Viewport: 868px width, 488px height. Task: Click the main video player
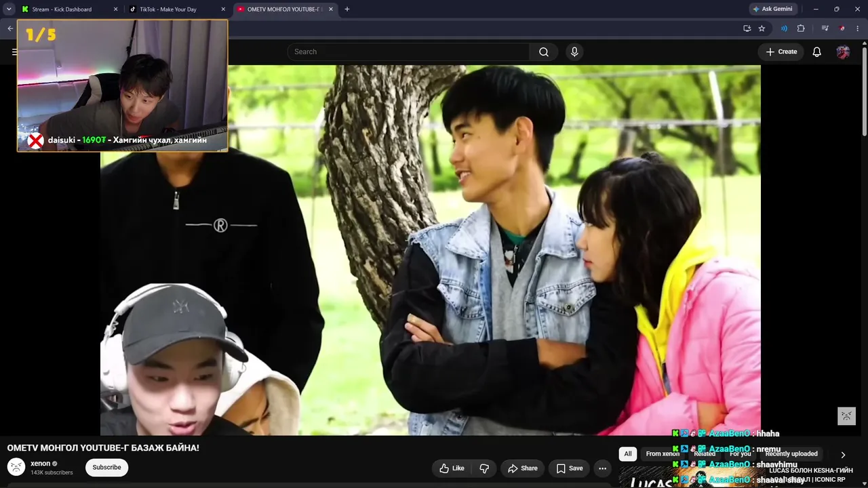[x=431, y=250]
